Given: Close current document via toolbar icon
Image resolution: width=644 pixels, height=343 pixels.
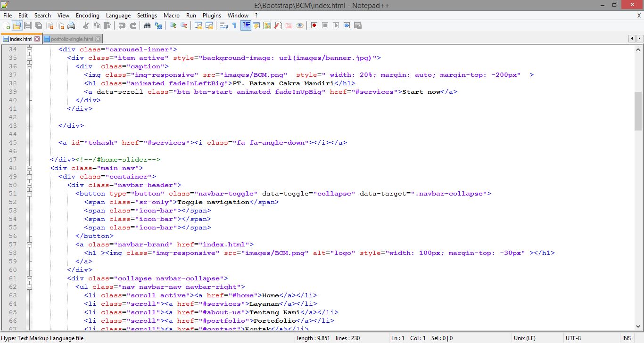Looking at the screenshot, I should click(50, 25).
